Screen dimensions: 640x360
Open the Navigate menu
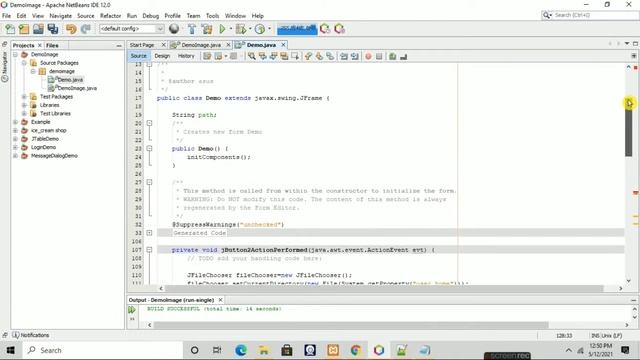[x=60, y=16]
